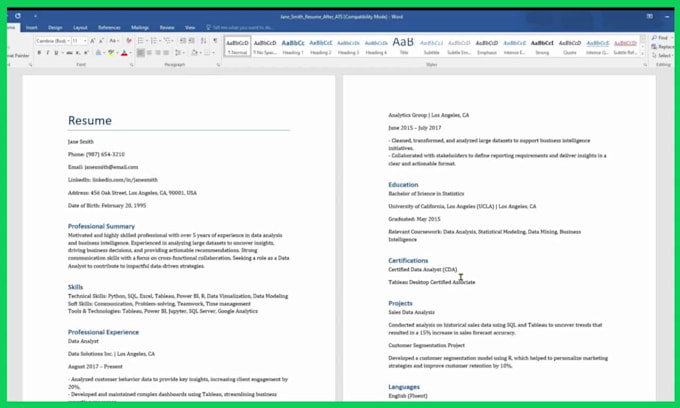Toggle Superscript formatting button
Screen dimensions: 680x408
pyautogui.click(x=86, y=53)
